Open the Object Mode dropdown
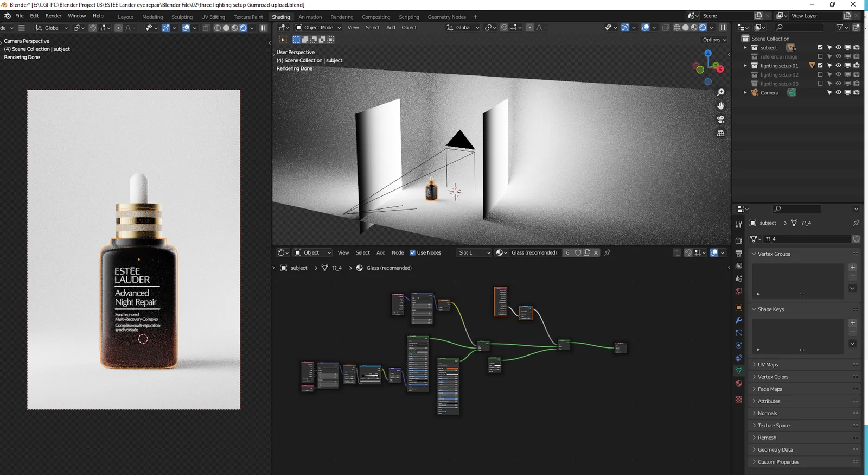 click(x=317, y=28)
